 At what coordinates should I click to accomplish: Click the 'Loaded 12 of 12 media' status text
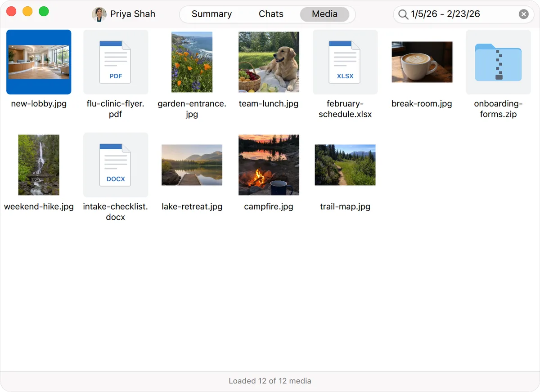click(x=270, y=381)
